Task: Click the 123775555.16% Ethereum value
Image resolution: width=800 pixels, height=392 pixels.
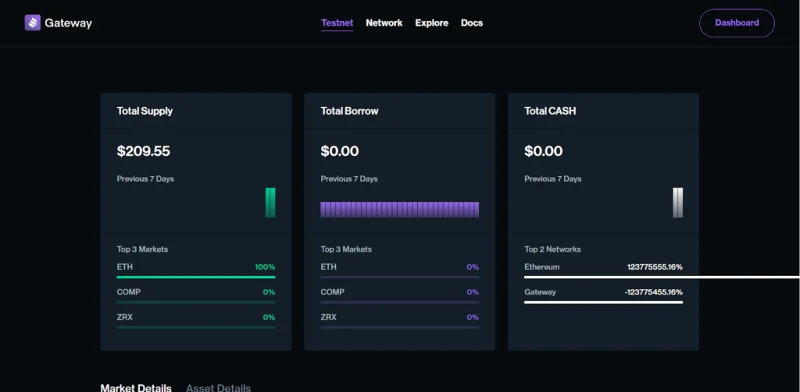Action: point(655,267)
